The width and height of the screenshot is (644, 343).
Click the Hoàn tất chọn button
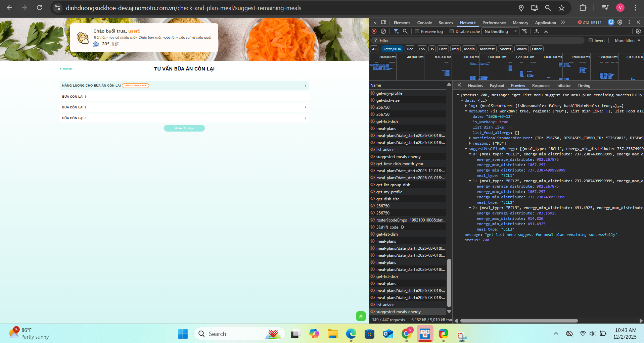184,128
